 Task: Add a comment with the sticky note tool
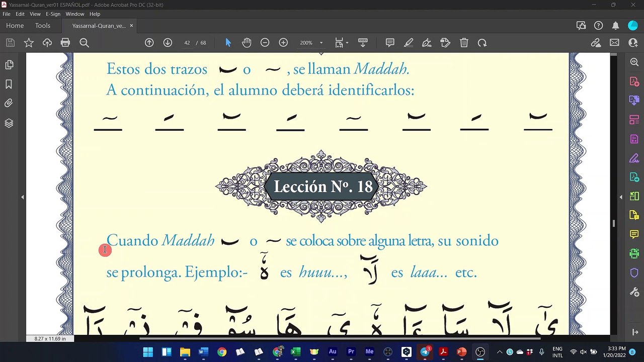click(x=390, y=43)
